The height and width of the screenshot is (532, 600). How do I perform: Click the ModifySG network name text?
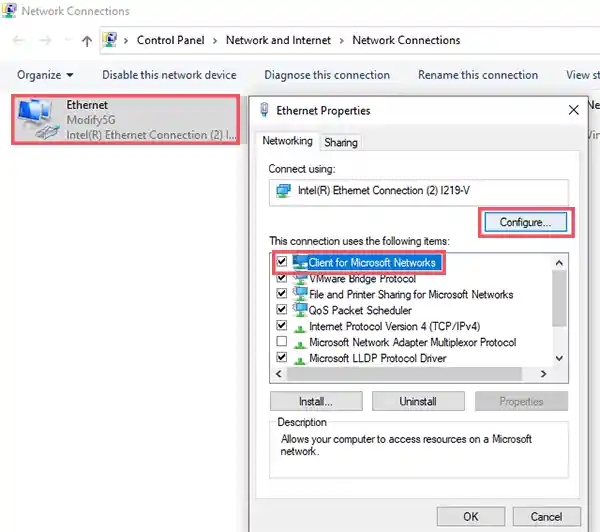tap(91, 120)
